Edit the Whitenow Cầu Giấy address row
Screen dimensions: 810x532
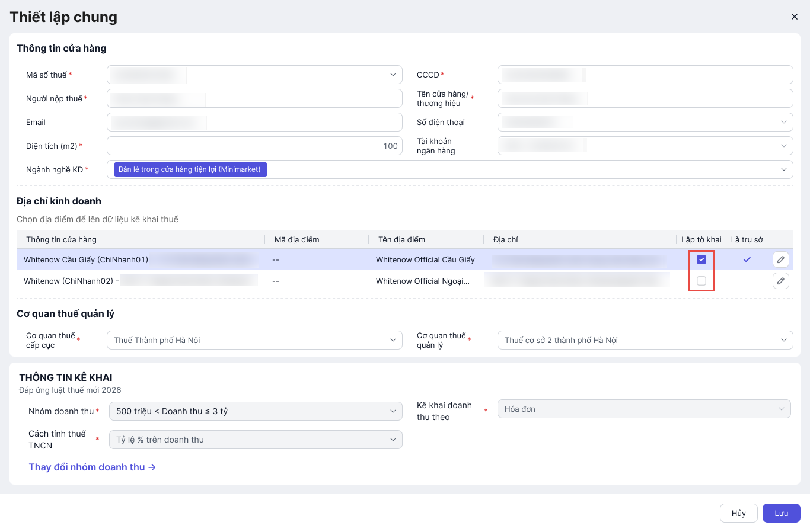[x=781, y=259]
